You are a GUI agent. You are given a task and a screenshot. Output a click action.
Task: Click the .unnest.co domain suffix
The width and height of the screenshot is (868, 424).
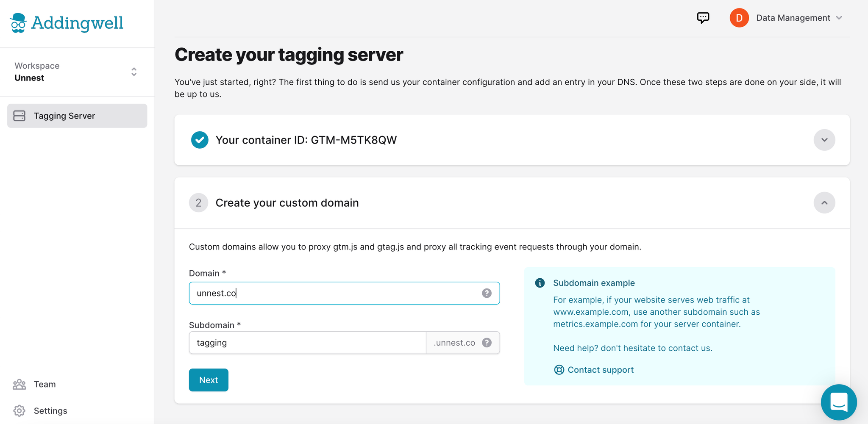454,343
